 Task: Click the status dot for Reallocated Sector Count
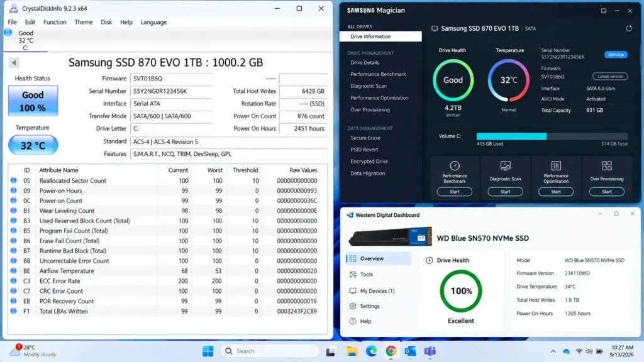(14, 180)
